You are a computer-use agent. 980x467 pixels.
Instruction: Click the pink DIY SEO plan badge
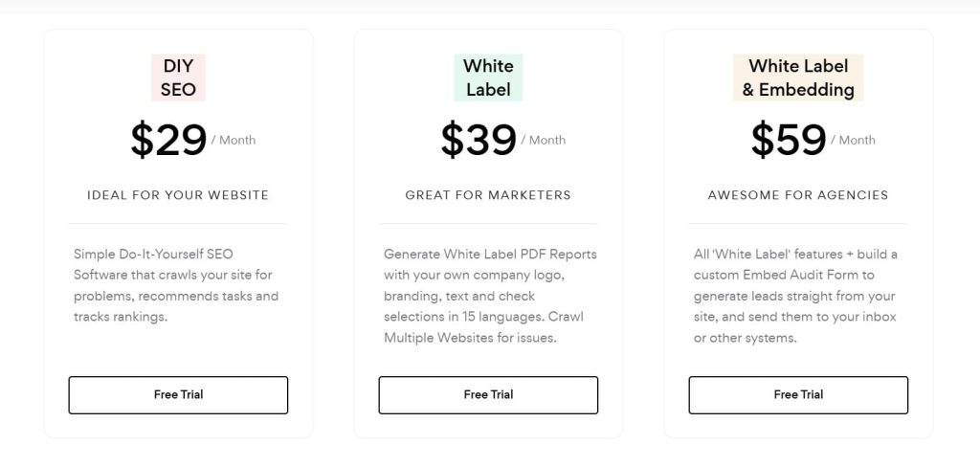pos(178,78)
